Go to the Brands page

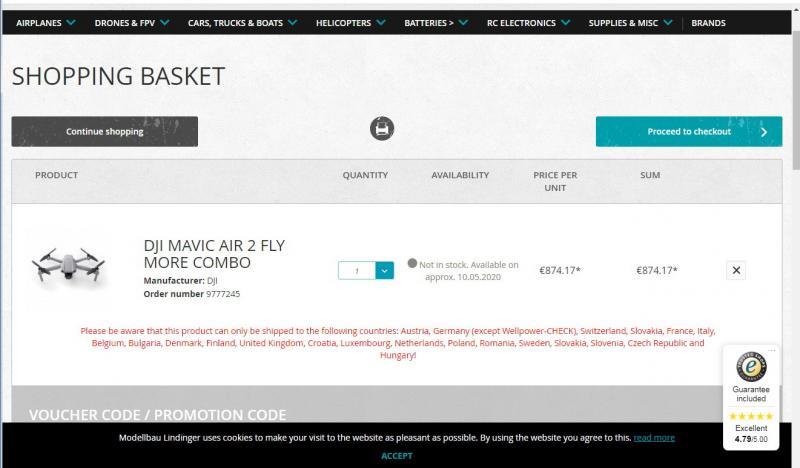708,23
